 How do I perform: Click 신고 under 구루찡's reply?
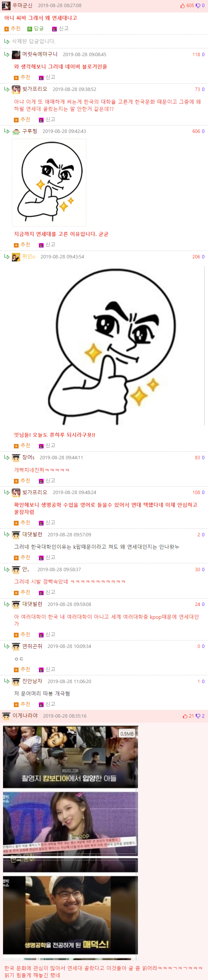coord(47,244)
